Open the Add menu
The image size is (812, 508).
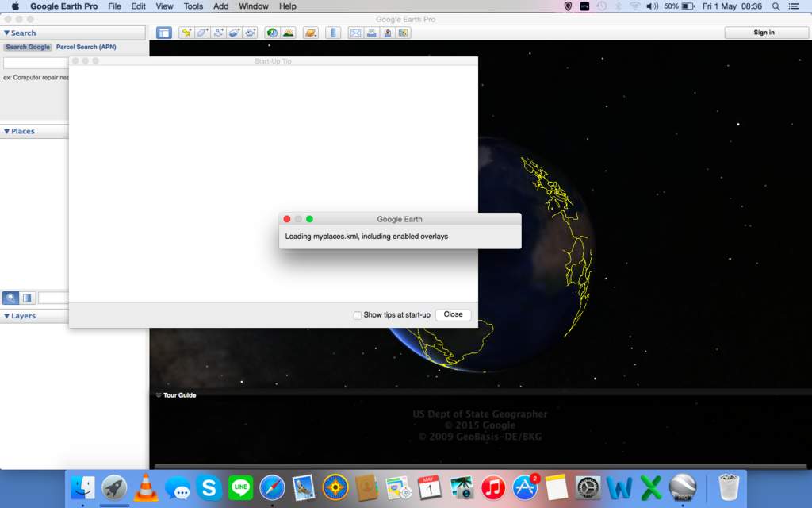point(220,6)
